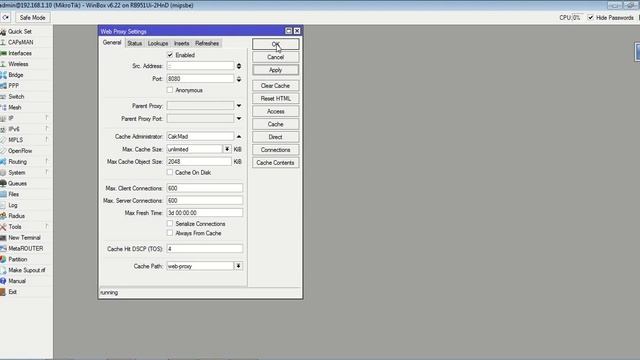Switch to Status tab

134,43
